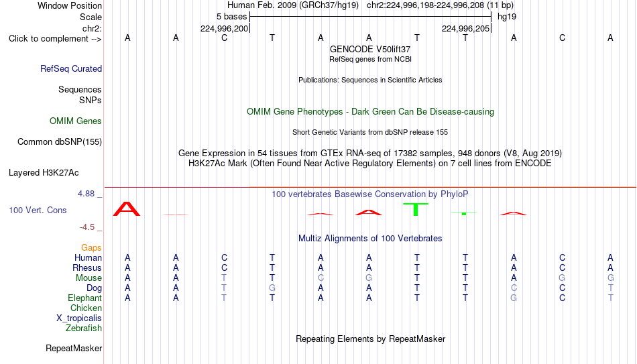
Task: Click the -4.5 PhyloP lower scale value
Action: pos(87,227)
